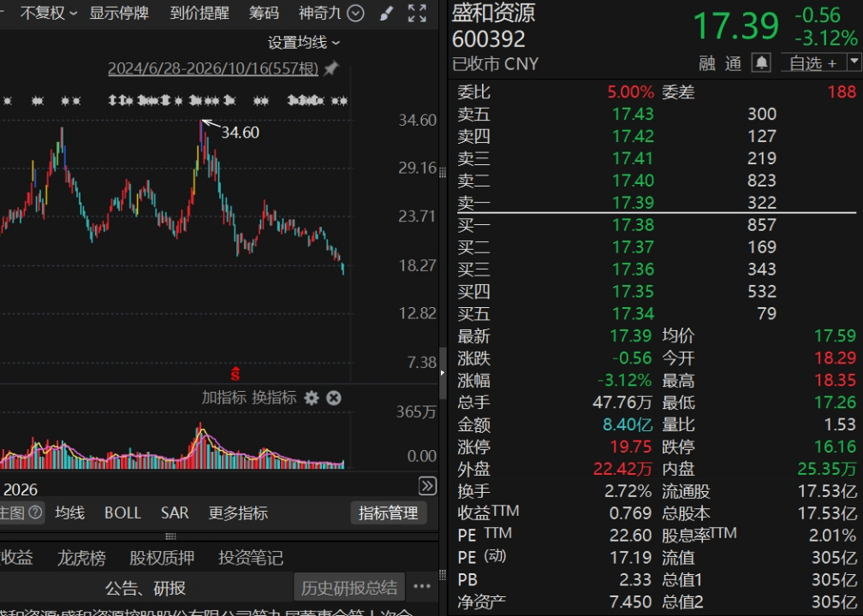
Task: Click 金额 value 8.40亿
Action: tap(628, 424)
